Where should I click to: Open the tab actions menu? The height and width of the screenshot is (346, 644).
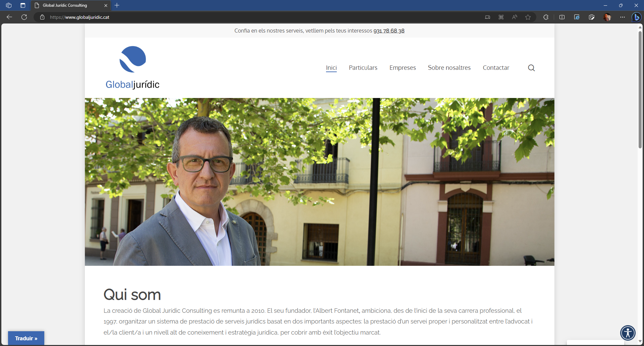pos(23,5)
